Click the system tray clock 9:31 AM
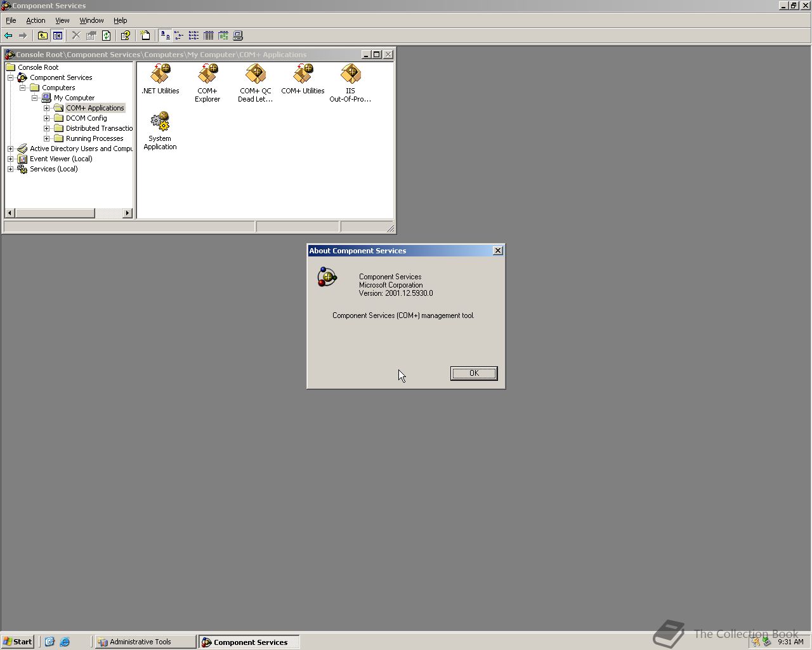812x650 pixels. coord(790,642)
